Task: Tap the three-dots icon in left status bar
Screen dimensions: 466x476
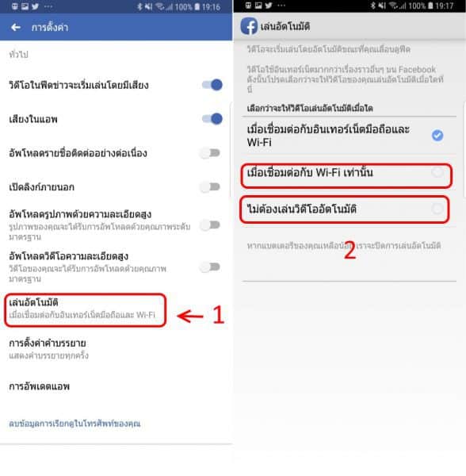Action: pos(48,6)
